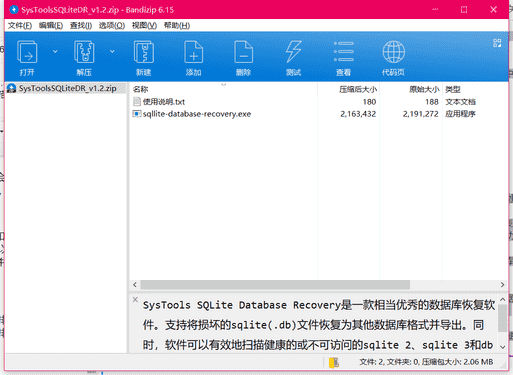Select the file sqllite-database-recovery.exe
Screen dimensions: 513x375
pyautogui.click(x=197, y=114)
